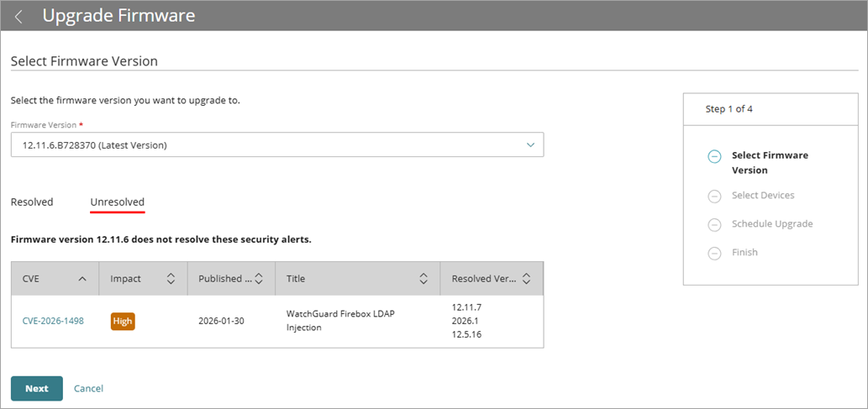Click resolved version 2026.1

(466, 321)
